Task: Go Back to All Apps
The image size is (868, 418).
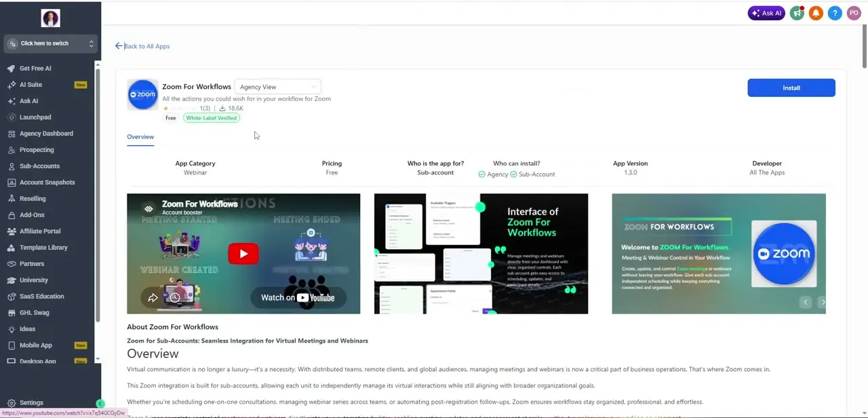Action: click(142, 46)
